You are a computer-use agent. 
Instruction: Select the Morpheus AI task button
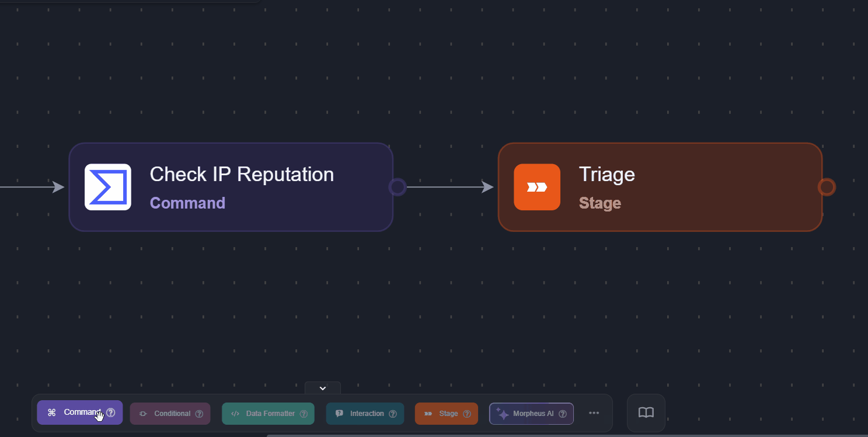click(x=527, y=414)
